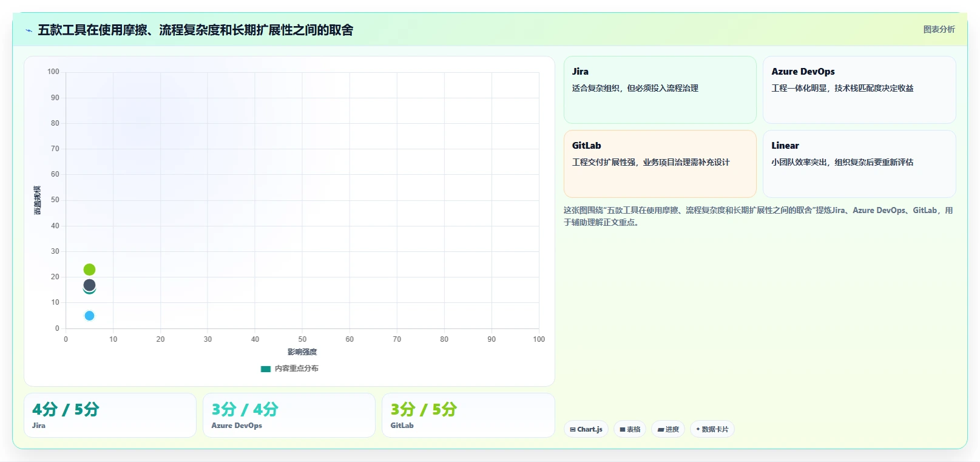Select the GitLab summary card
The height and width of the screenshot is (462, 980).
(x=660, y=164)
